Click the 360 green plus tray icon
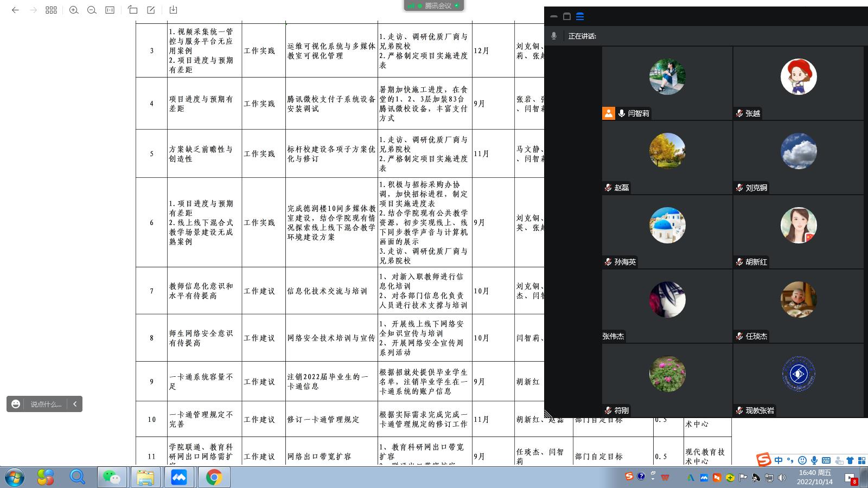 (730, 478)
